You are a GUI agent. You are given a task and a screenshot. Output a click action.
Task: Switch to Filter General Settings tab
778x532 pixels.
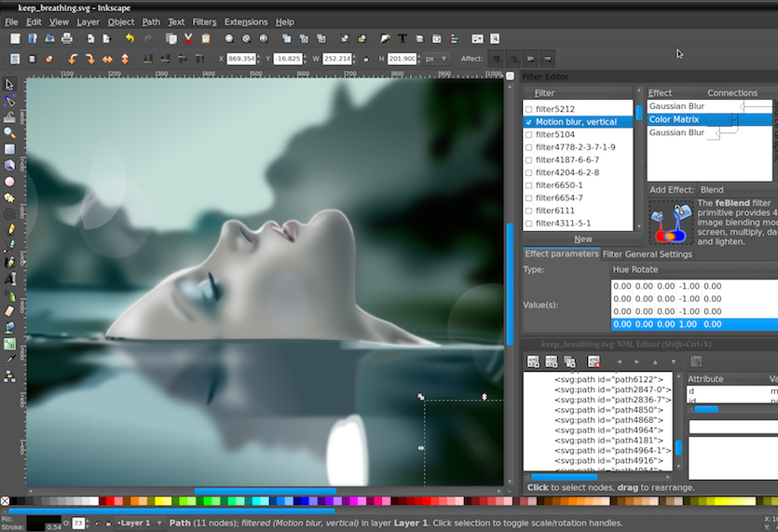[647, 254]
